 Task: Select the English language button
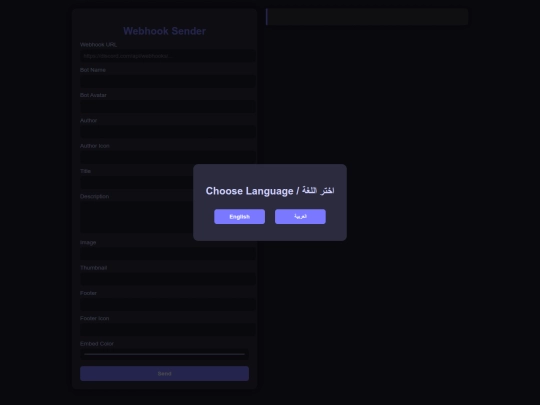coord(239,217)
